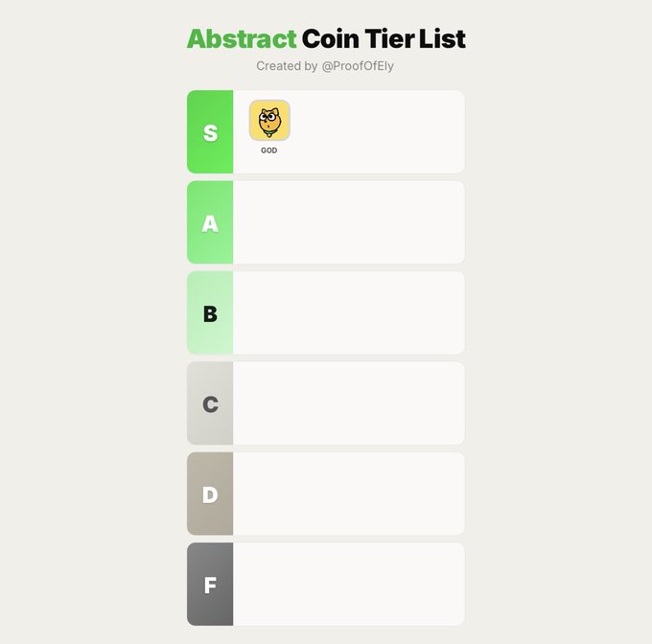
Task: Select the empty B tier row area
Action: pyautogui.click(x=348, y=313)
